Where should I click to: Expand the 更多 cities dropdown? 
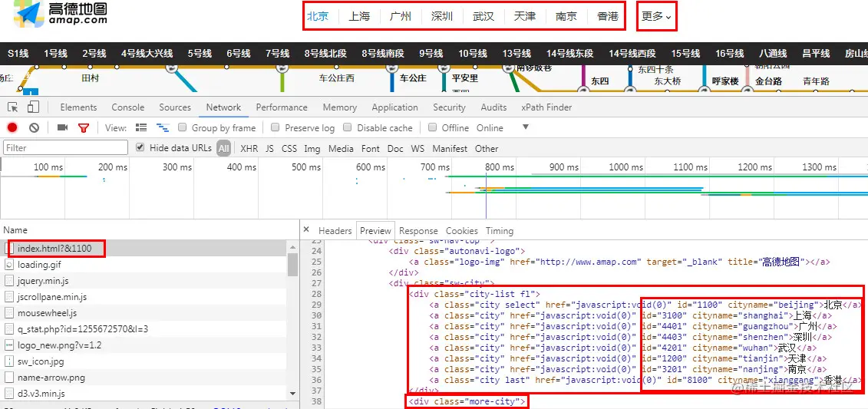(656, 16)
